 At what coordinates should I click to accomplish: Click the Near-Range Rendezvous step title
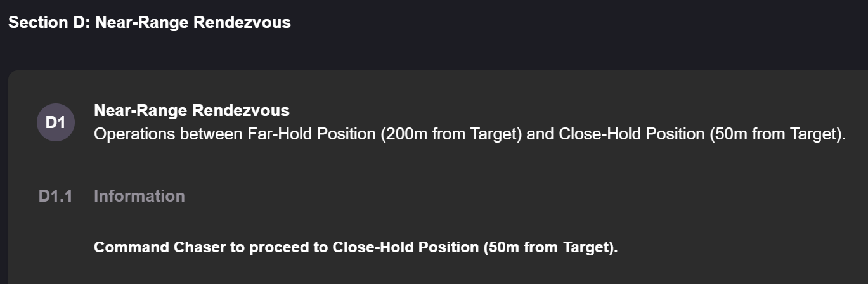[x=191, y=110]
